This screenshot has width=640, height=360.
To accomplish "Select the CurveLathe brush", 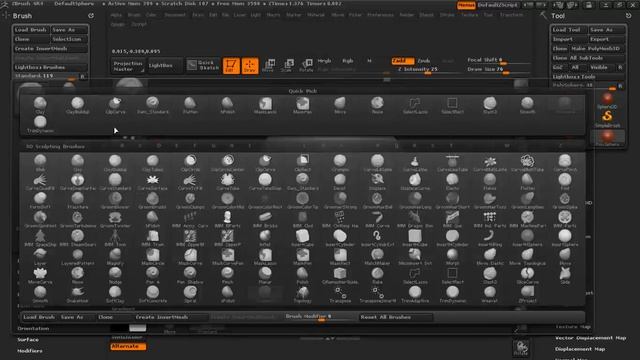I will [415, 163].
